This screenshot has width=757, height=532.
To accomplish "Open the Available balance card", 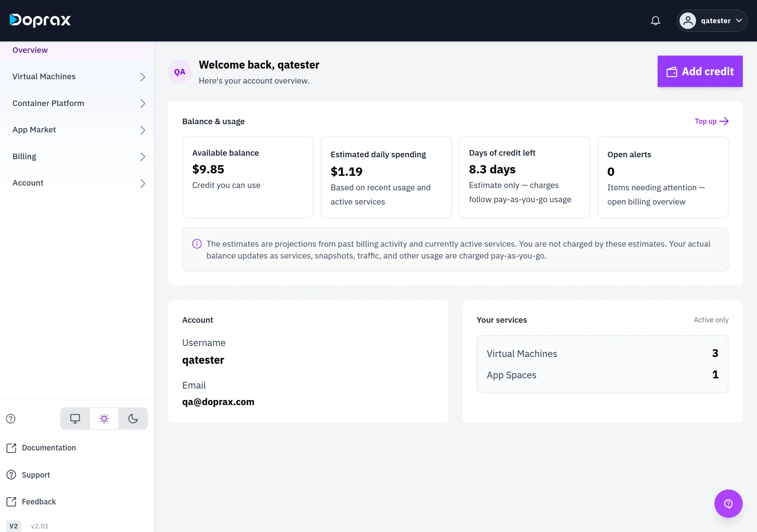I will coord(248,177).
